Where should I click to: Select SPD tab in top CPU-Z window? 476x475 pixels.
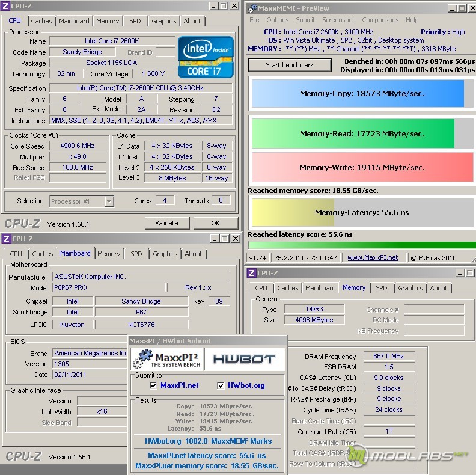click(x=135, y=21)
